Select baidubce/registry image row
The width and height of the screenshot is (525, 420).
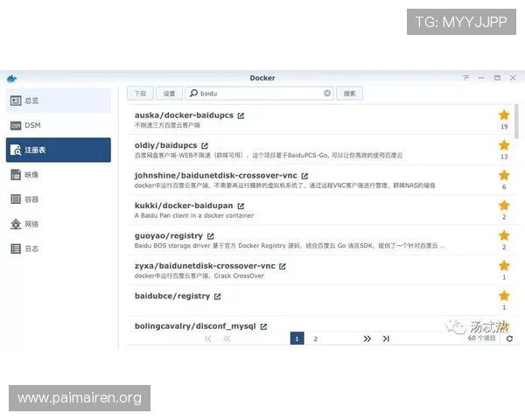(322, 300)
